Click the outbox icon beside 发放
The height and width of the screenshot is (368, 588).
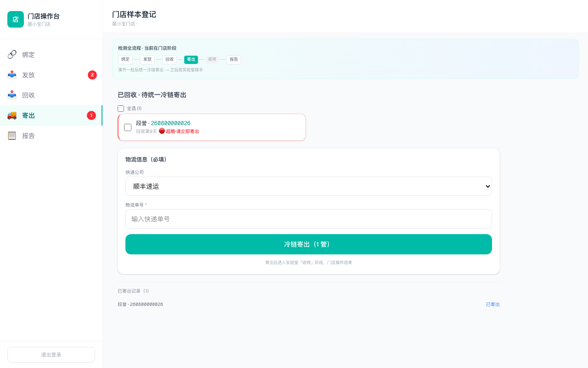click(x=12, y=75)
